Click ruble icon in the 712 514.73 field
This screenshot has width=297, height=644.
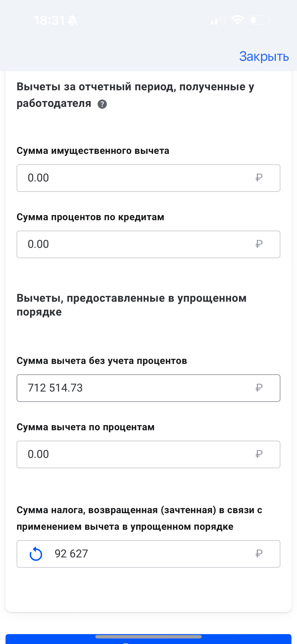click(259, 388)
